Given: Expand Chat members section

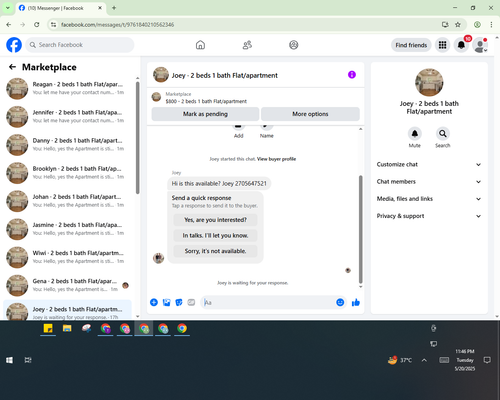Looking at the screenshot, I should [429, 182].
